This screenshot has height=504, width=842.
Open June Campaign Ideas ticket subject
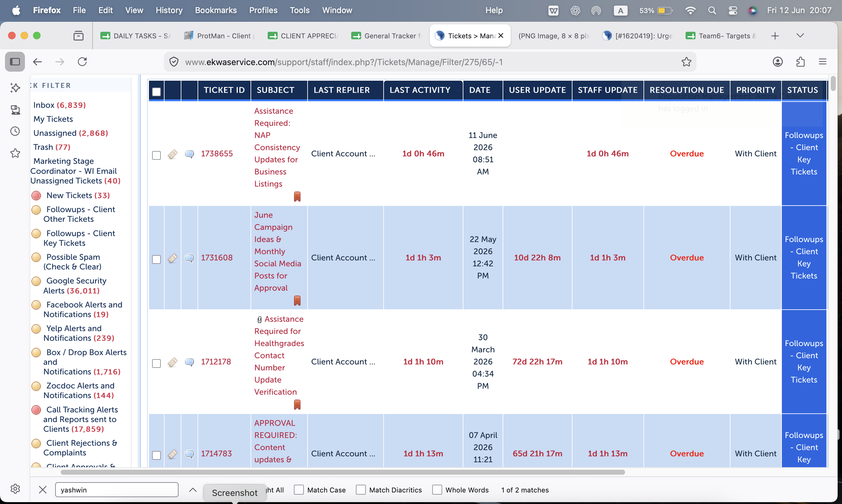tap(278, 251)
